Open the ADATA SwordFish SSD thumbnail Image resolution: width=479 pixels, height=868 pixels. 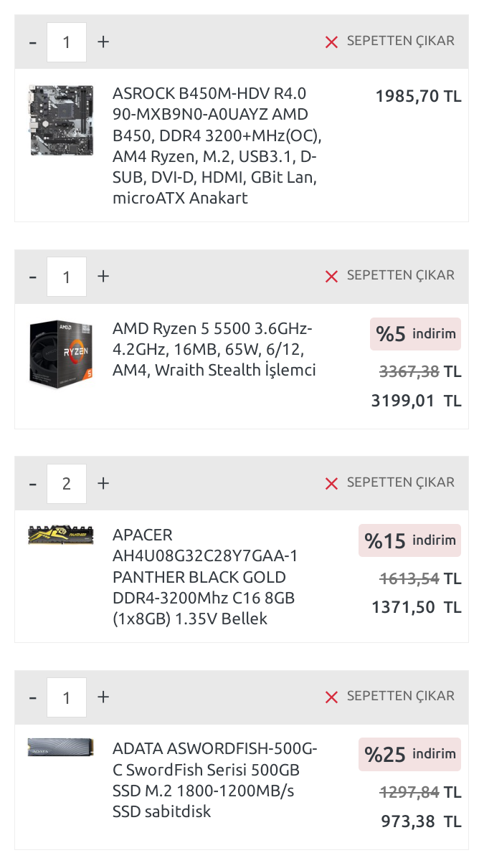(x=61, y=748)
